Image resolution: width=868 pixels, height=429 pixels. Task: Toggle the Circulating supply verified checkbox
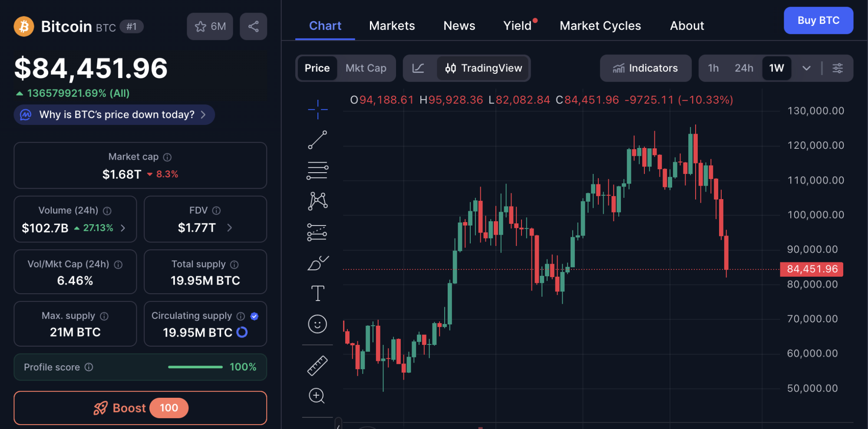click(255, 316)
